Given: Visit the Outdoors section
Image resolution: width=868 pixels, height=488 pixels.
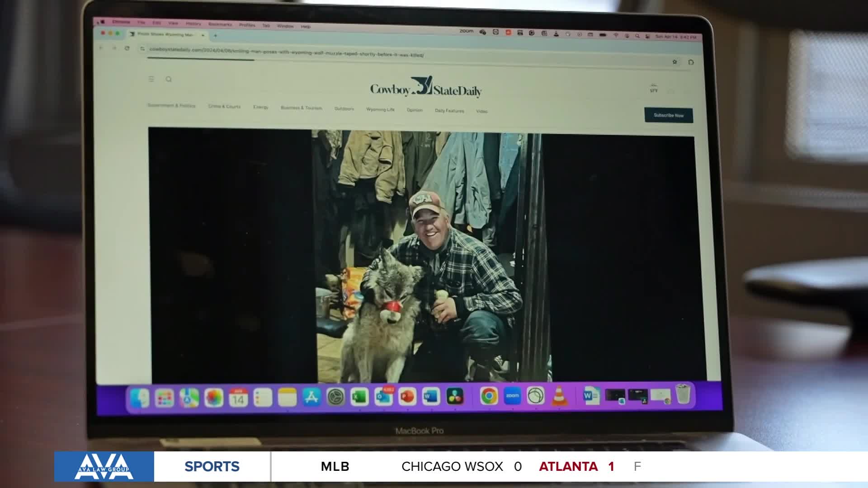Looking at the screenshot, I should pyautogui.click(x=344, y=108).
